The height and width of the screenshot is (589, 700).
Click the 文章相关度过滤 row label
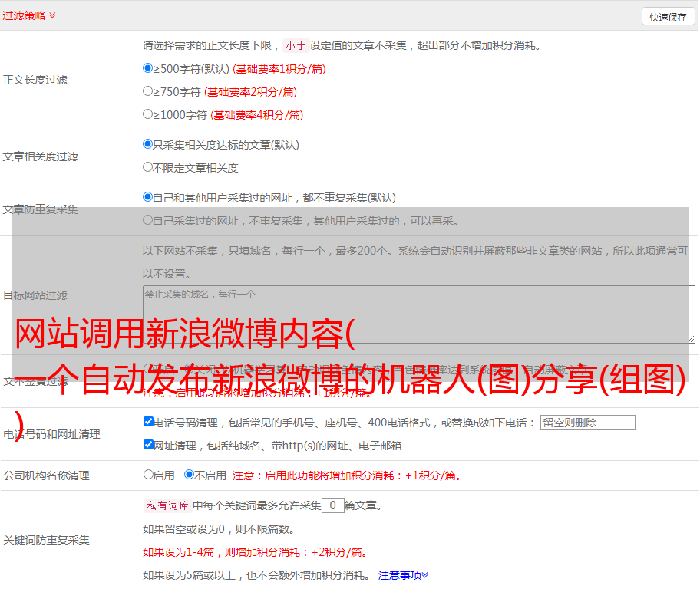coord(40,156)
